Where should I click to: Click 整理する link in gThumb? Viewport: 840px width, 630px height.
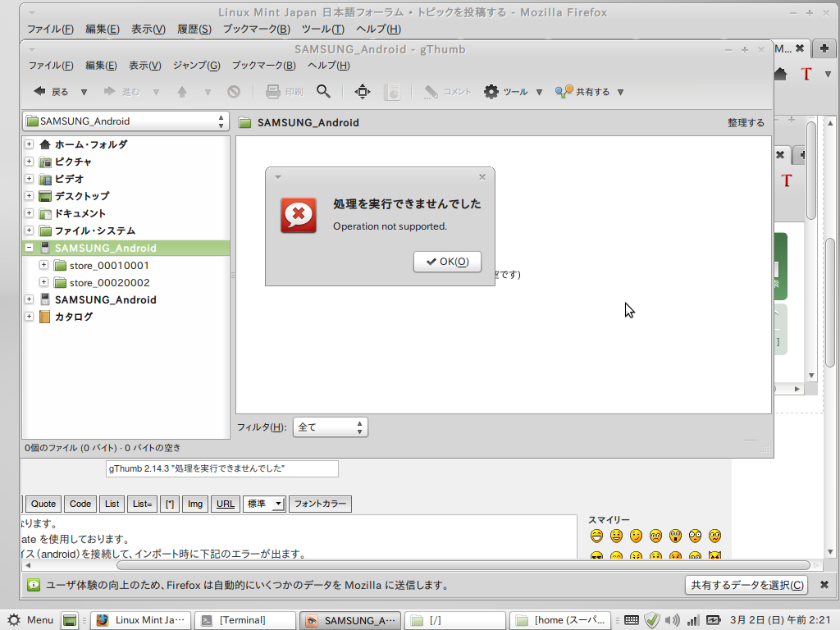tap(746, 123)
